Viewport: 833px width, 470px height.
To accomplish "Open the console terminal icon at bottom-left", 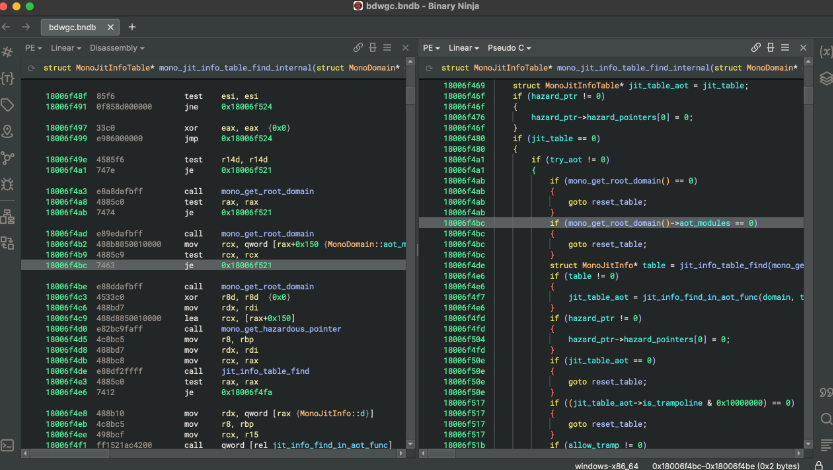I will point(8,445).
